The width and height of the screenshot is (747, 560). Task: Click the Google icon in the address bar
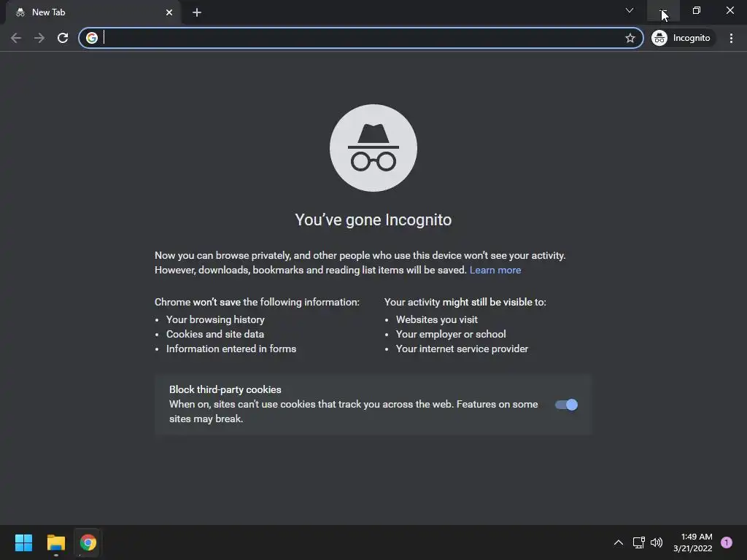(92, 38)
